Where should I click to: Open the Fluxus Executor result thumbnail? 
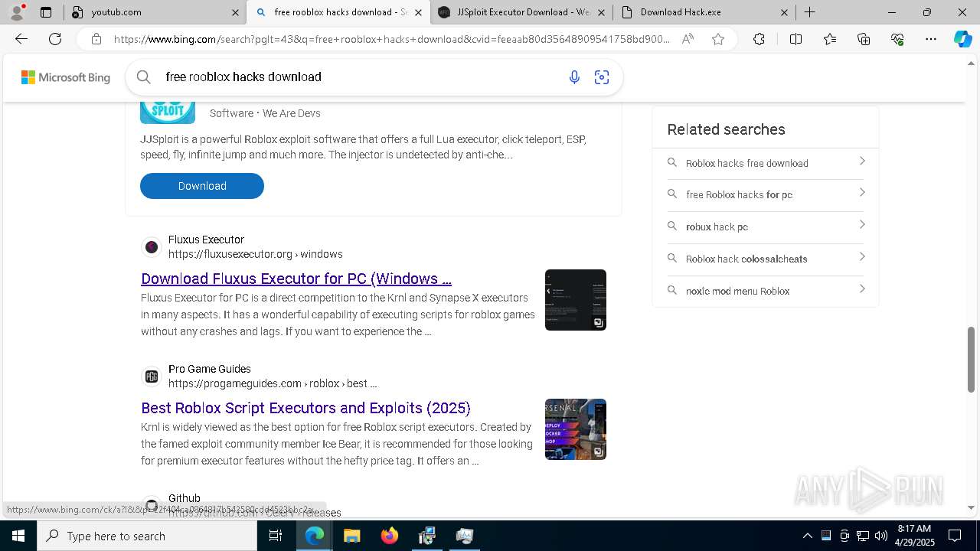pyautogui.click(x=576, y=300)
